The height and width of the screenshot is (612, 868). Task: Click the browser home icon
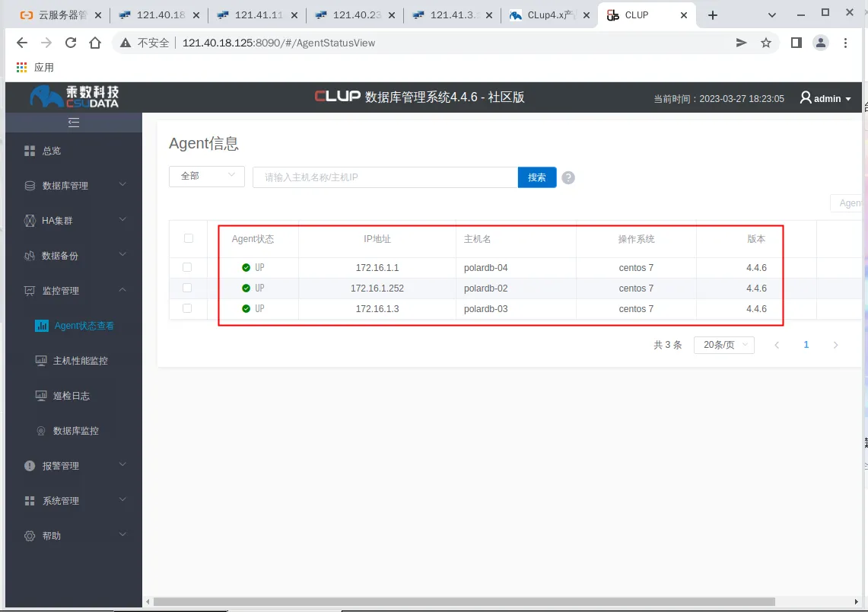coord(95,43)
